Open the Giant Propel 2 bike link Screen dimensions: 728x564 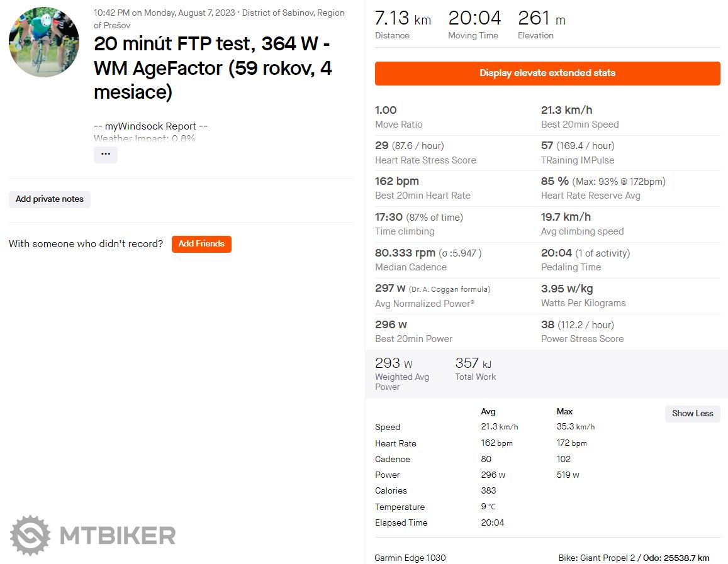608,558
